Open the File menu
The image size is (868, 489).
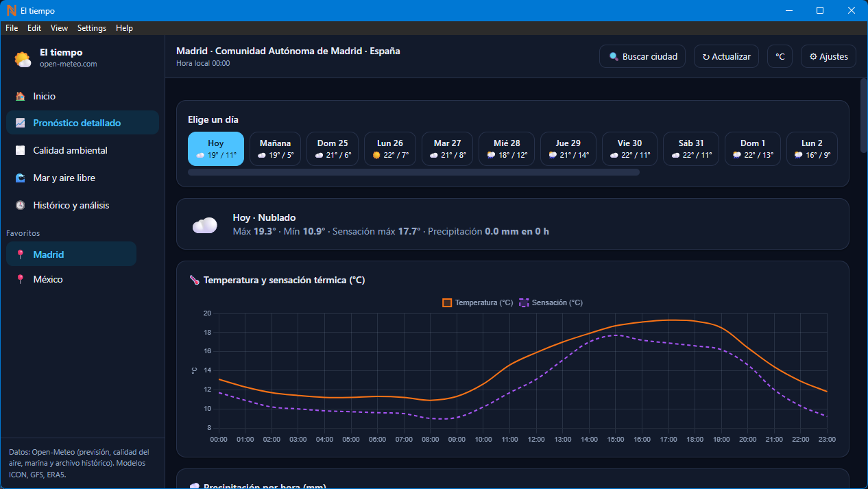pyautogui.click(x=12, y=28)
